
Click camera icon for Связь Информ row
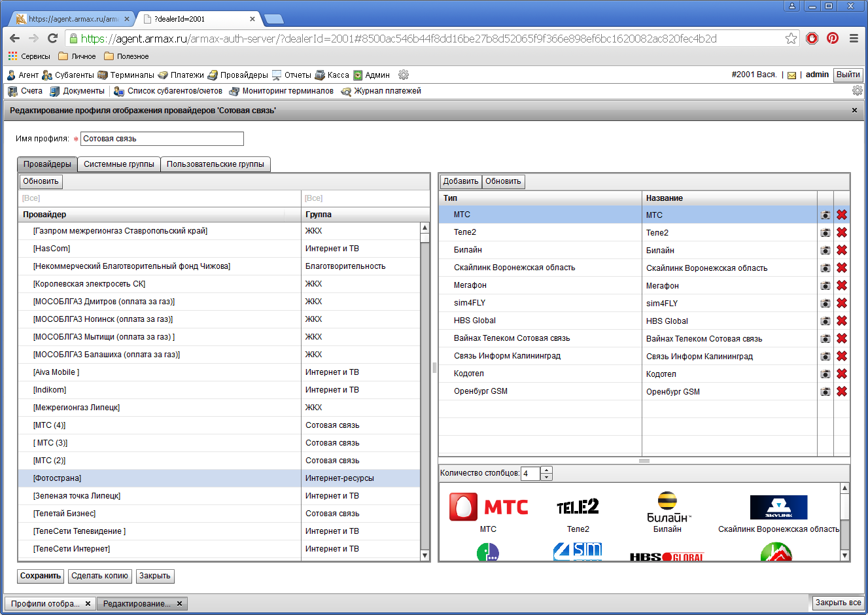pos(825,356)
